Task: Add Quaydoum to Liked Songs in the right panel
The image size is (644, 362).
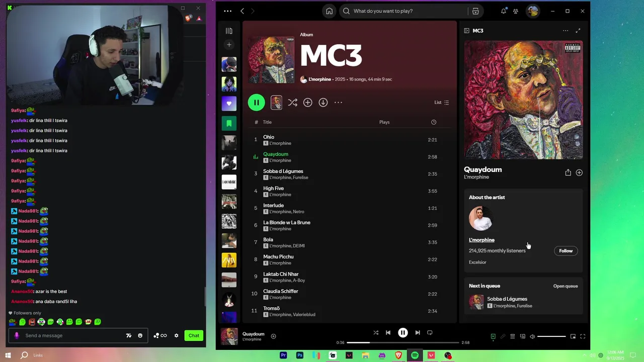Action: pos(579,172)
